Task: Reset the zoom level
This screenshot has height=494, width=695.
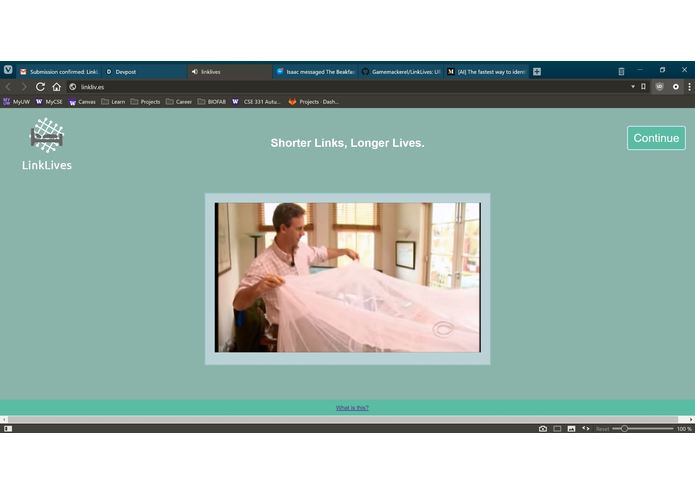Action: (602, 429)
